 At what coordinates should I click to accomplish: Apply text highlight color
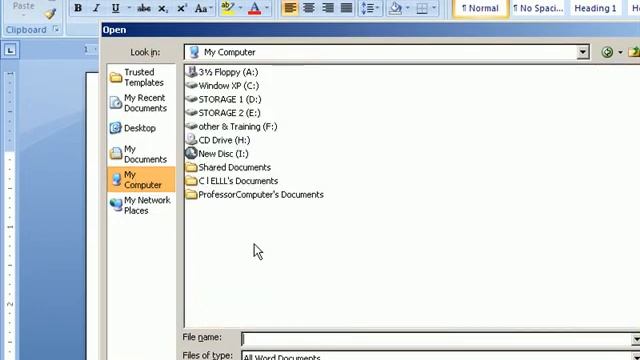228,8
